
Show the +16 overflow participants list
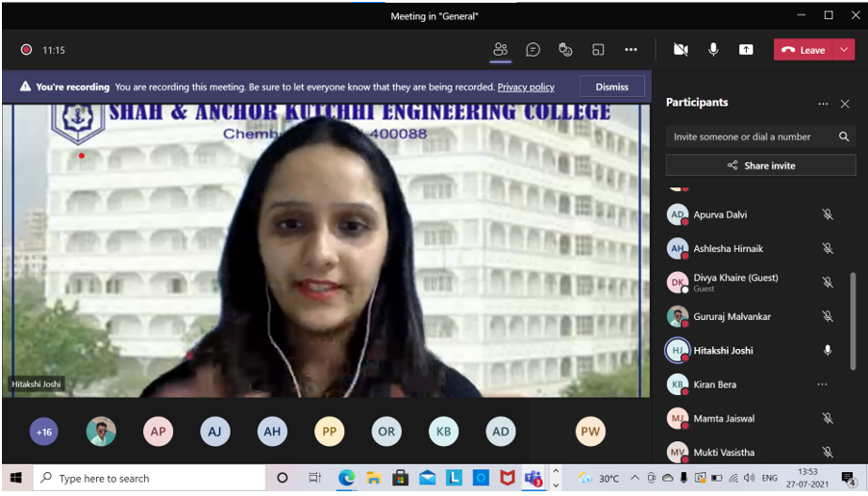point(43,432)
